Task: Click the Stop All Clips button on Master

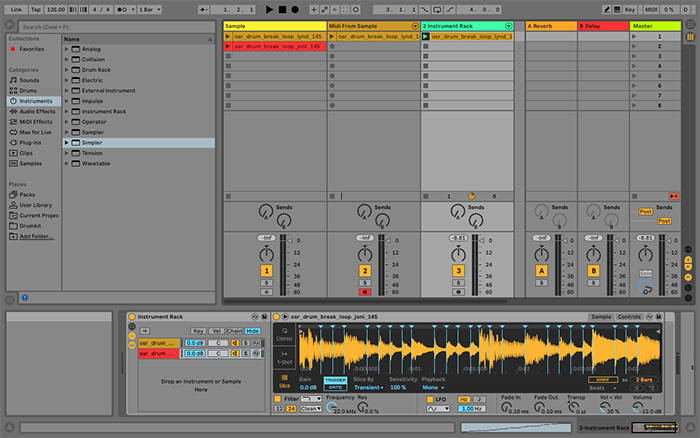Action: (634, 196)
